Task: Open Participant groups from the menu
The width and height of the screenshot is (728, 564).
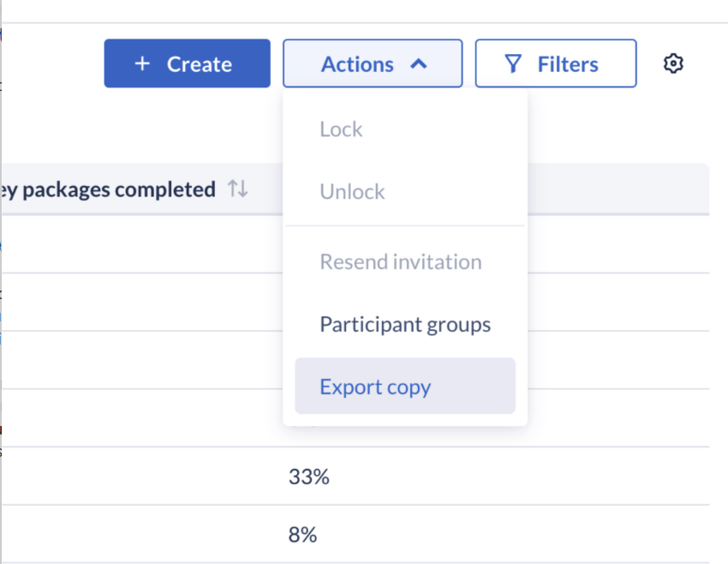Action: coord(405,324)
